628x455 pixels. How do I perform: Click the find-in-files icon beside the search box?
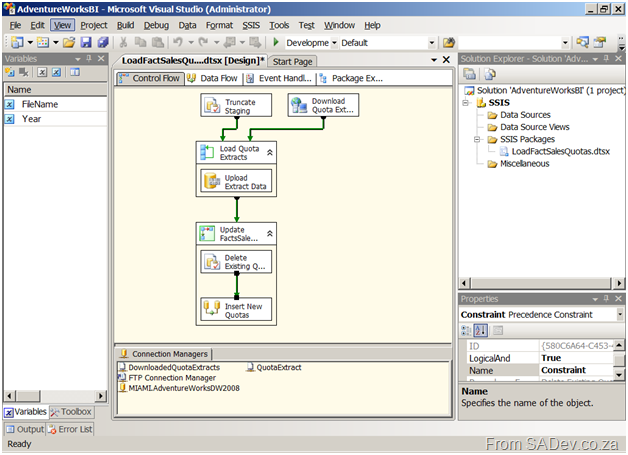449,42
